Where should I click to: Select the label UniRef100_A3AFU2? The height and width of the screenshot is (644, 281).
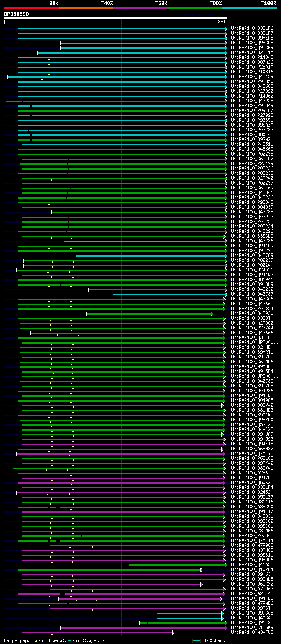pyautogui.click(x=252, y=633)
